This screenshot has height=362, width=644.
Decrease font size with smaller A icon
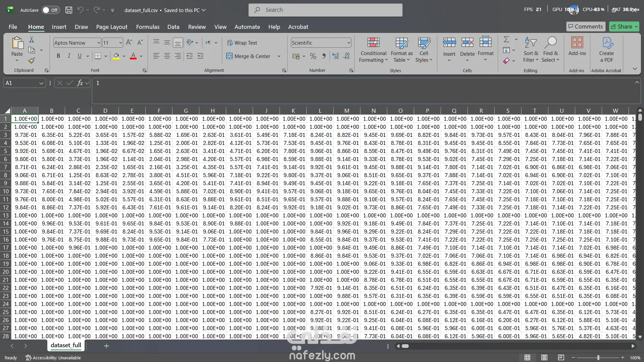point(140,43)
